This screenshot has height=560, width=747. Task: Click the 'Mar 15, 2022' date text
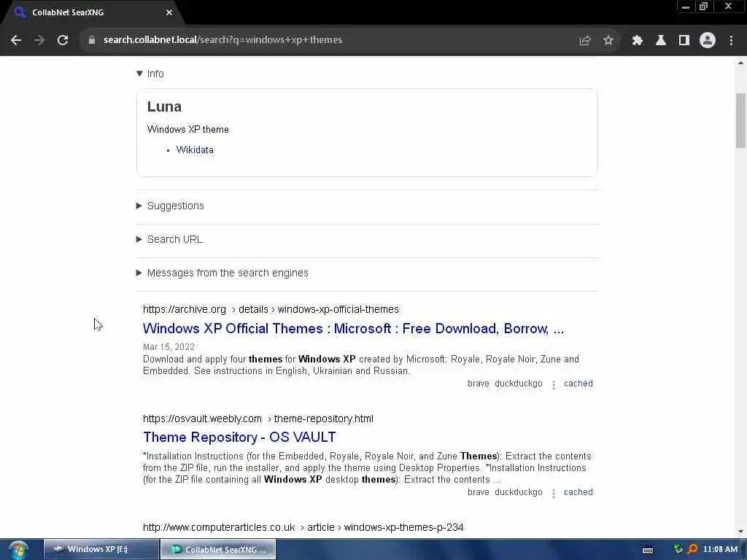169,347
